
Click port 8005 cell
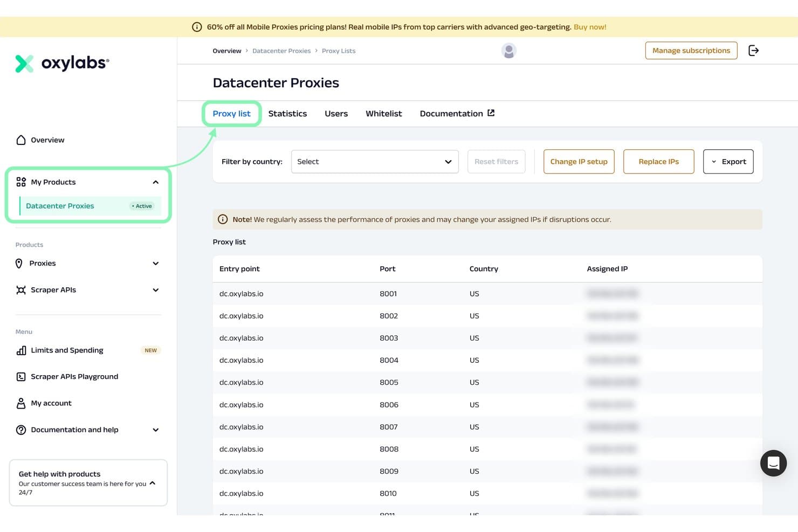(389, 382)
